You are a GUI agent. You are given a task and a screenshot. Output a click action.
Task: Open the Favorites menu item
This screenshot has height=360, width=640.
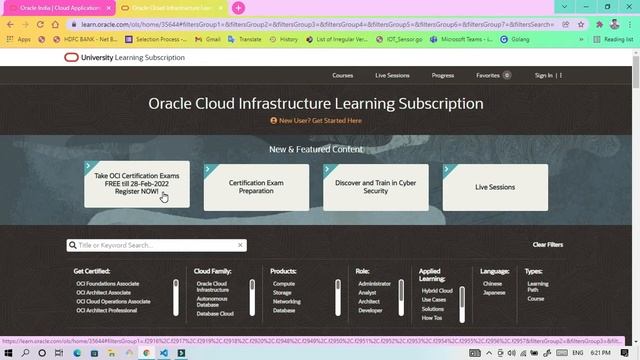point(493,76)
